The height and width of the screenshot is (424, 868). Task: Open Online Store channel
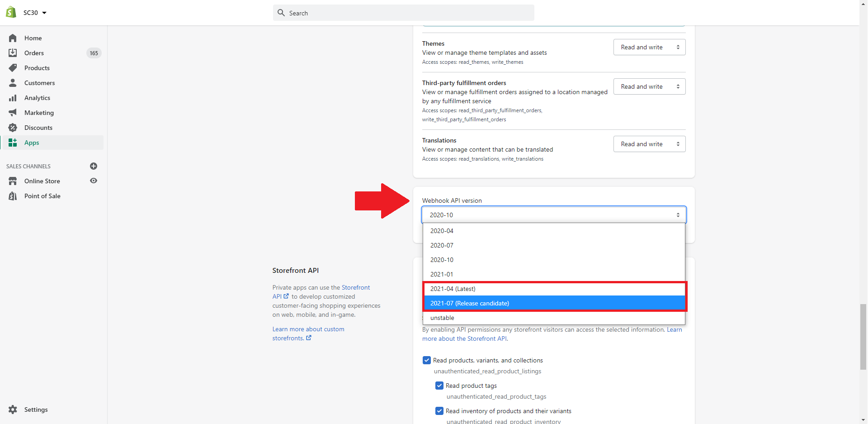[x=42, y=181]
